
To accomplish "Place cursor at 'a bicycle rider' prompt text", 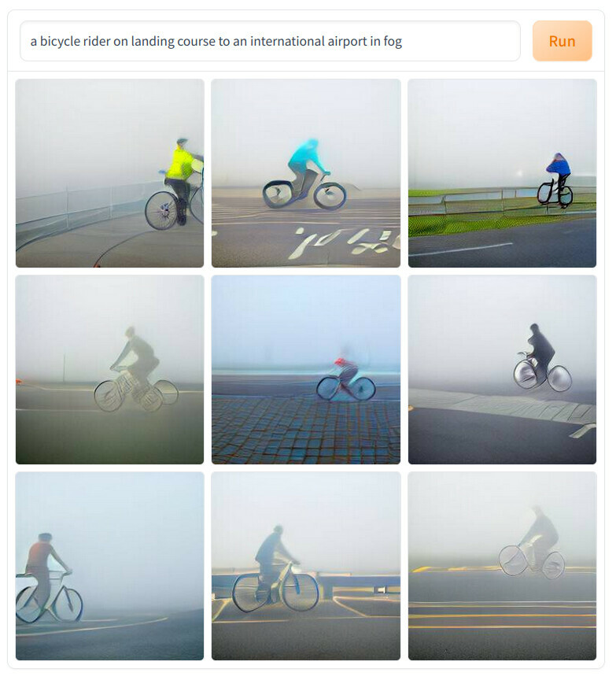I will [x=70, y=41].
